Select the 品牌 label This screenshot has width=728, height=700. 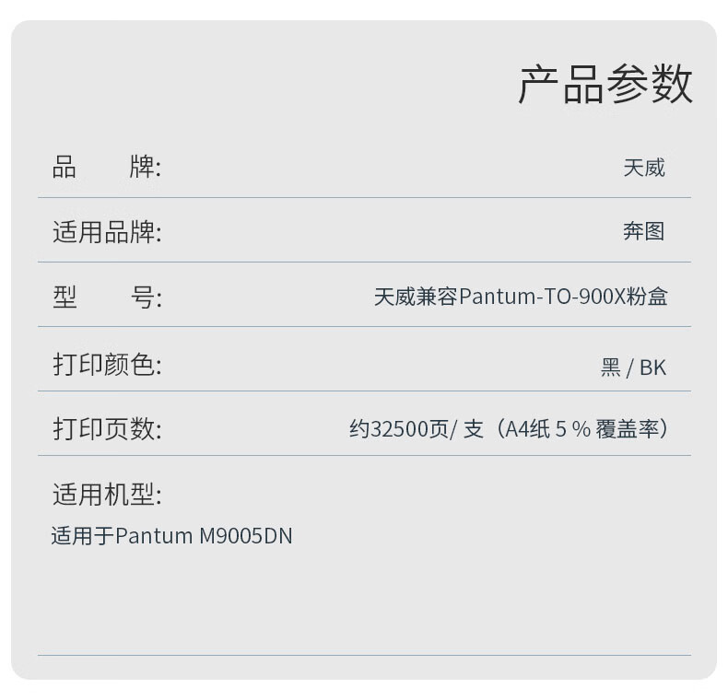point(106,167)
